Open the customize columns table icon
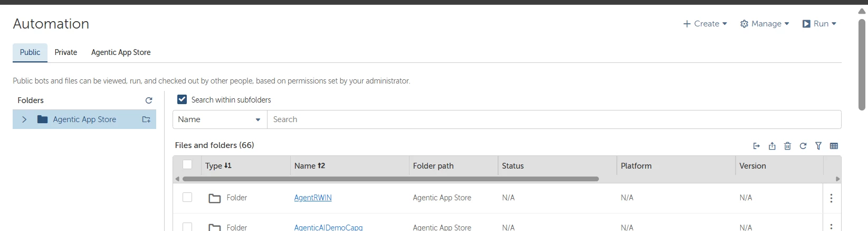 (x=834, y=146)
